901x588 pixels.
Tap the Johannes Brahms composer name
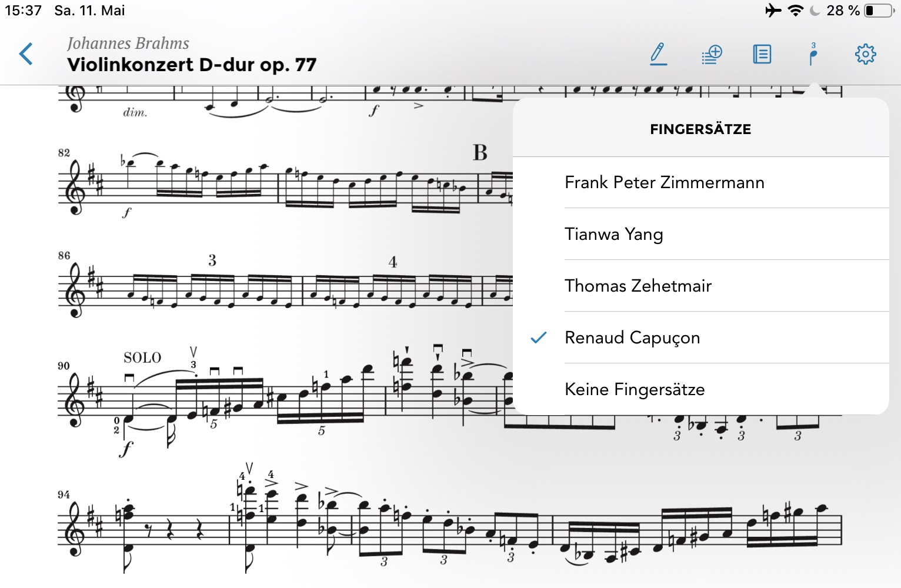click(x=128, y=44)
